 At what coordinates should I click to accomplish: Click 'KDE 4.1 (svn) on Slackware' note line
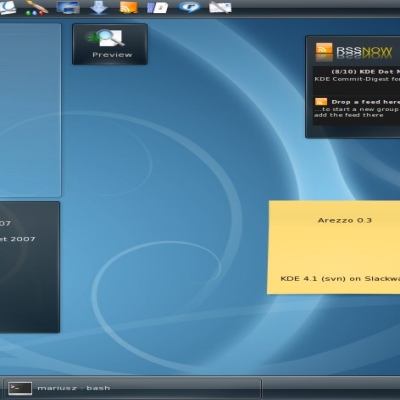[340, 279]
